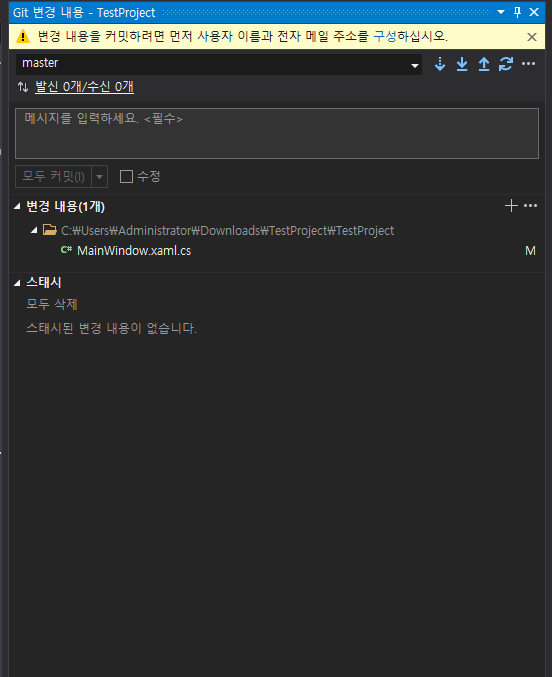Click 스태시된 변경 내용이 없습니다 text
The image size is (552, 677).
tap(111, 328)
